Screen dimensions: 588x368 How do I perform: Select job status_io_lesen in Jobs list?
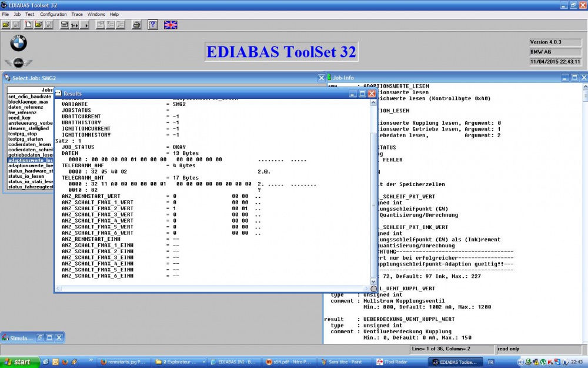30,176
